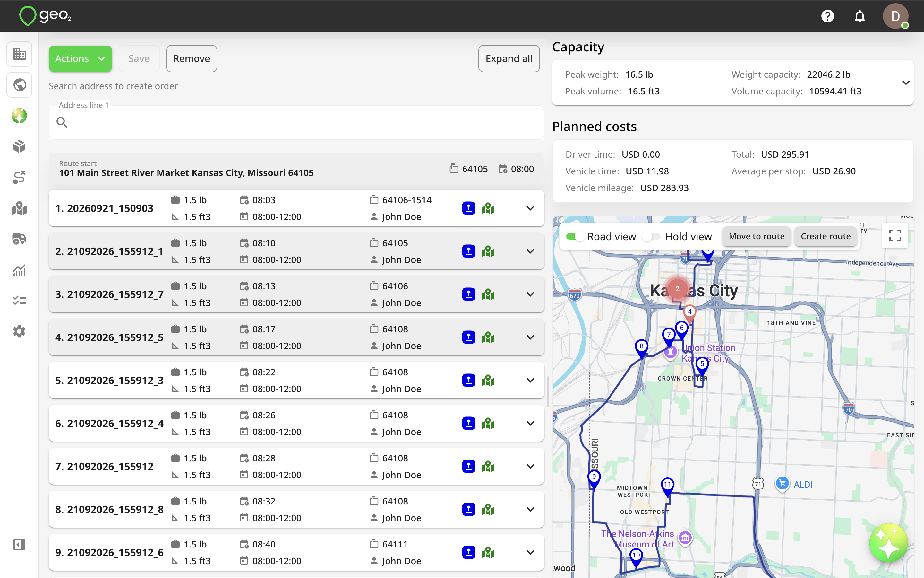This screenshot has height=578, width=924.
Task: Click blue upload icon for order 21092026_155912_1
Action: [x=468, y=251]
